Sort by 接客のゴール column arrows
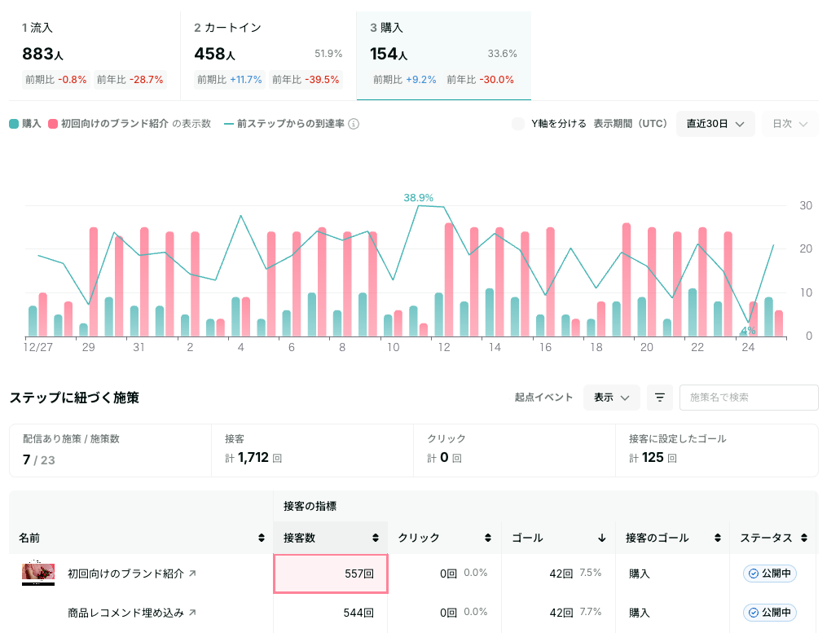The height and width of the screenshot is (633, 840). tap(717, 538)
